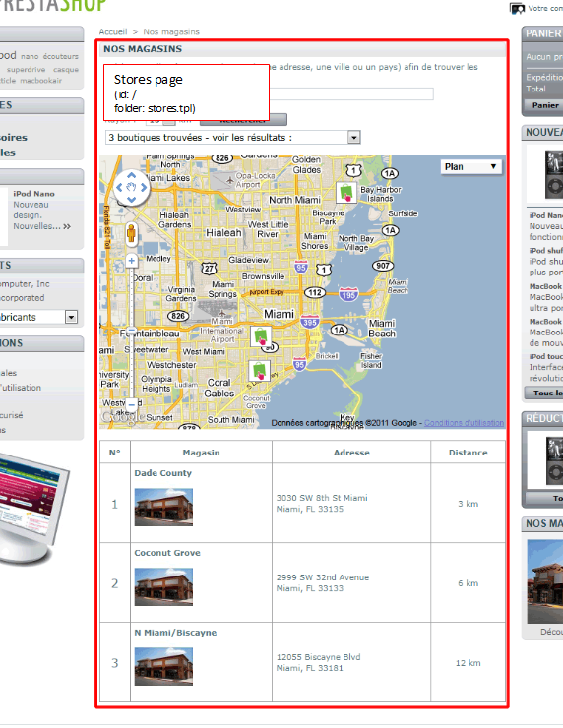Click the address 12055 Biscayne Blvd
563x728 pixels.
319,657
